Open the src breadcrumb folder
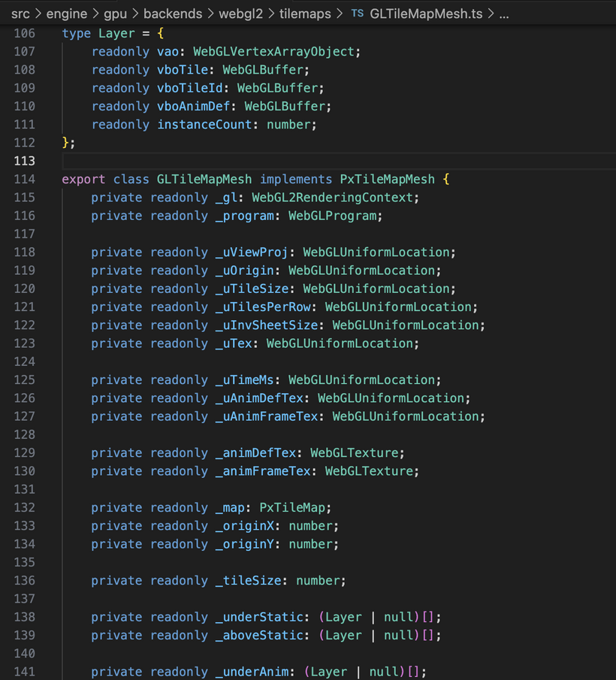 point(20,14)
